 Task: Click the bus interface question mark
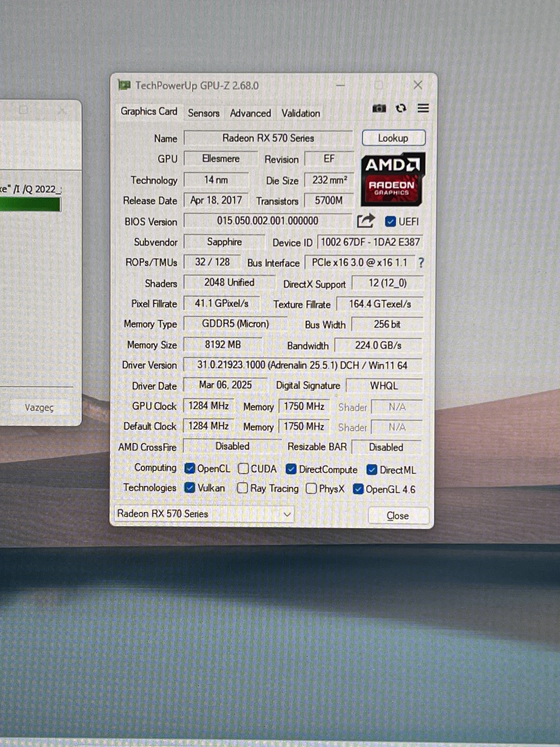421,263
